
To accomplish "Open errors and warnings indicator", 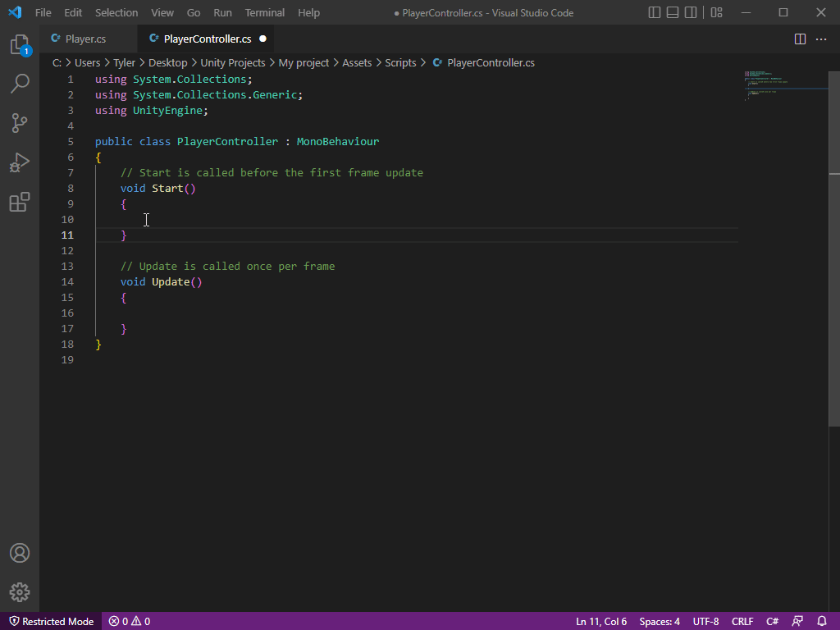I will click(129, 622).
